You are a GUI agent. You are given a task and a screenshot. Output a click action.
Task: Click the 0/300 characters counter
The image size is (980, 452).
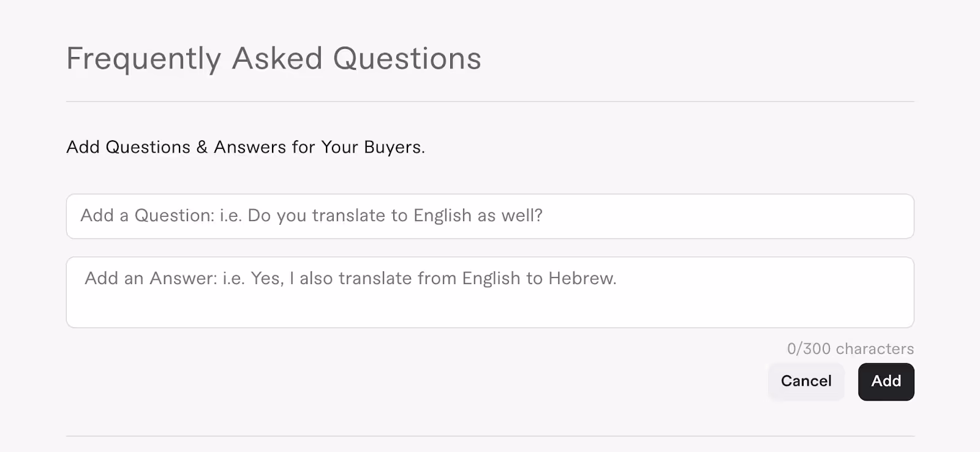coord(850,348)
